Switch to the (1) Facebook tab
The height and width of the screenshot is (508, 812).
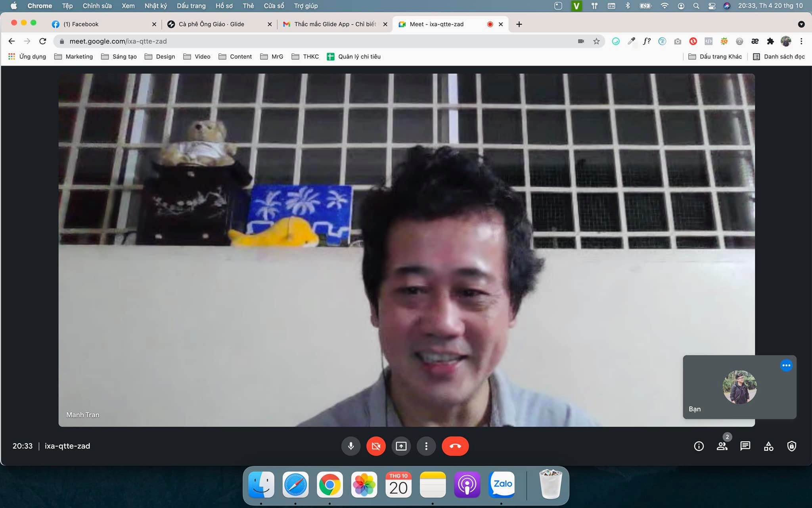[x=104, y=24]
